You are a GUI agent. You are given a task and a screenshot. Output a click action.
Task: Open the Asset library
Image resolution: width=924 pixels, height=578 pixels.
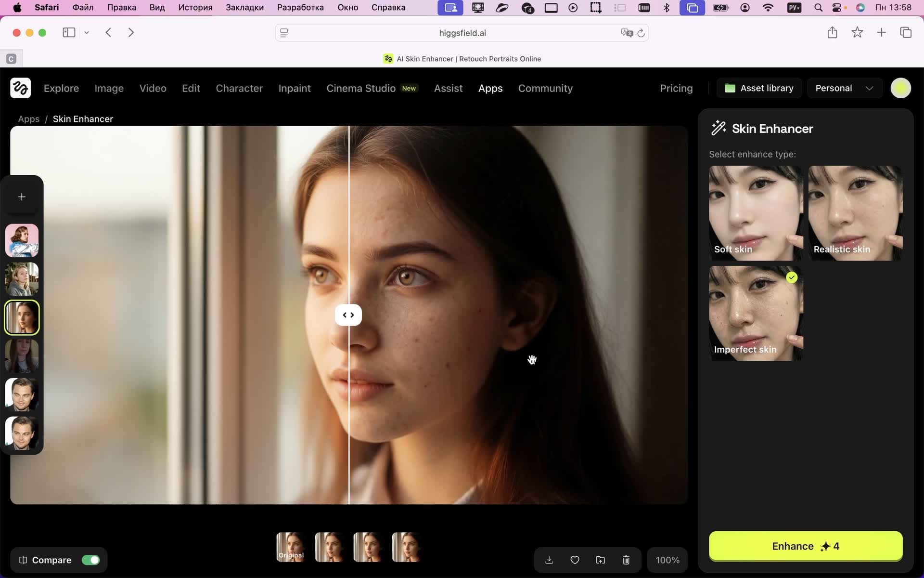759,88
